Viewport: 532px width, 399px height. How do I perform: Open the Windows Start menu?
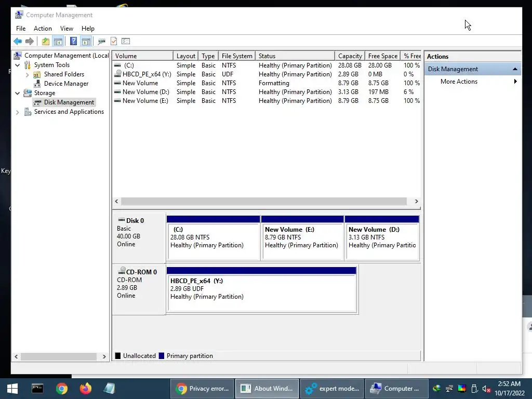coord(12,389)
